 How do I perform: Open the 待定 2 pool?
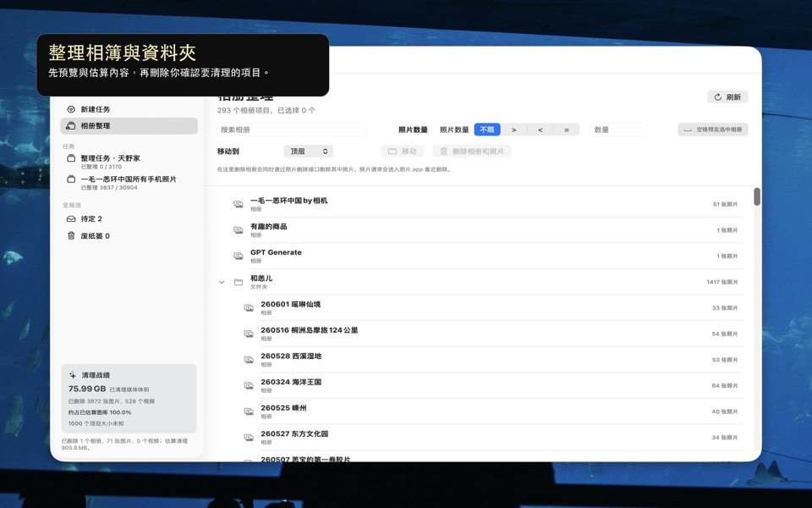pyautogui.click(x=129, y=218)
